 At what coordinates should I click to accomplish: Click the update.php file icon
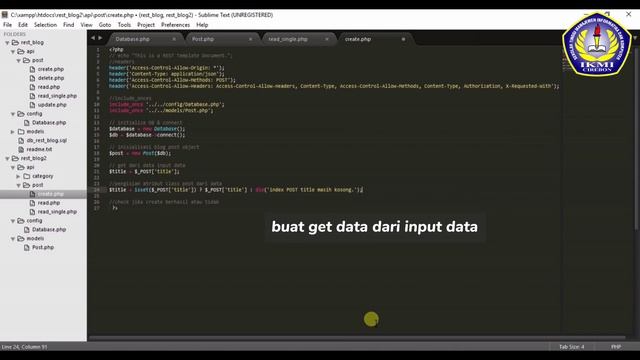[32, 105]
